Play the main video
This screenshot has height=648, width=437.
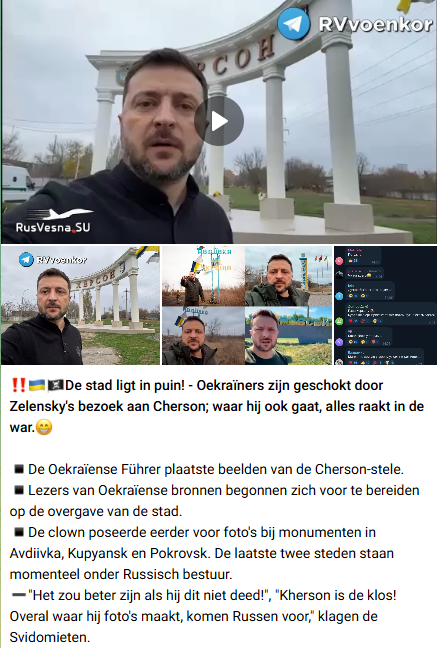pos(219,121)
